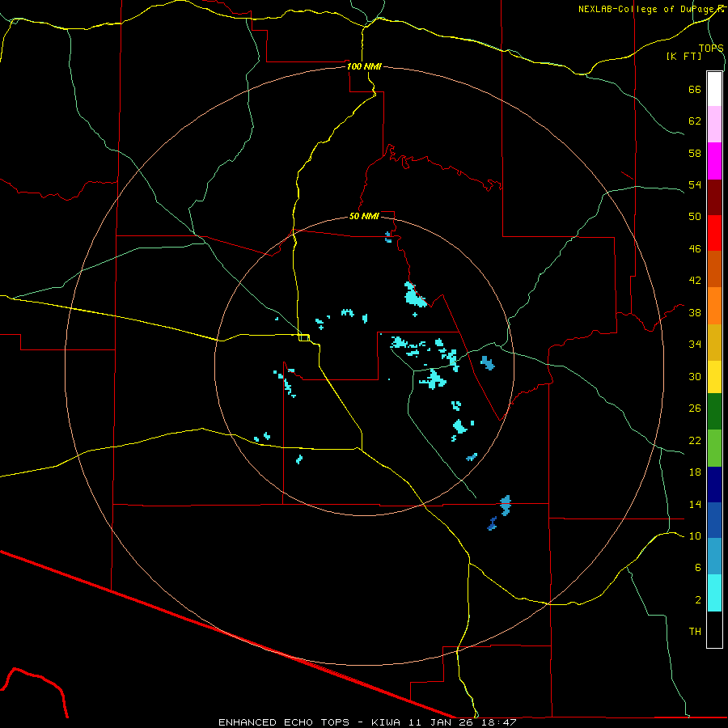The width and height of the screenshot is (728, 728).
Task: Click the echo cluster just below 50 NMI label
Action: pyautogui.click(x=388, y=237)
